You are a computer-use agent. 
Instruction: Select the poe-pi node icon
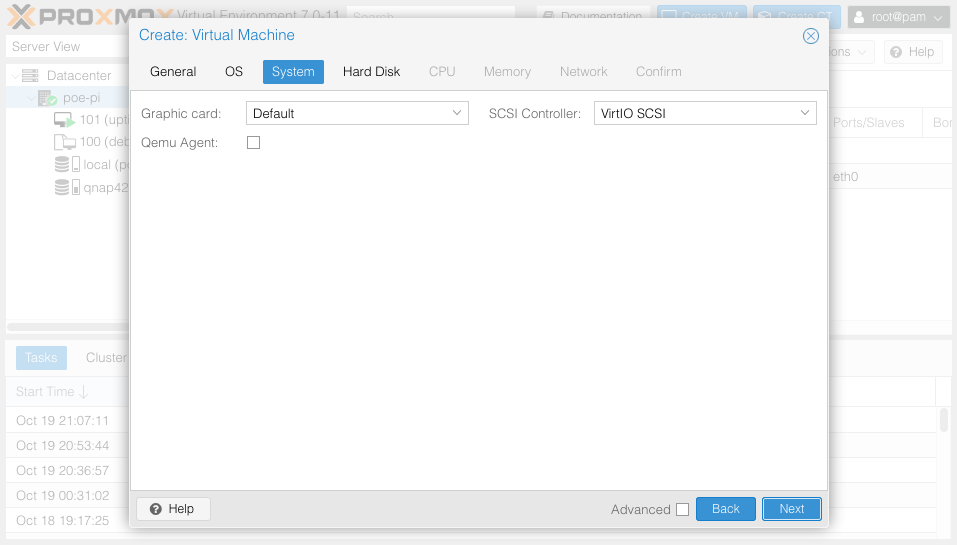click(x=47, y=98)
